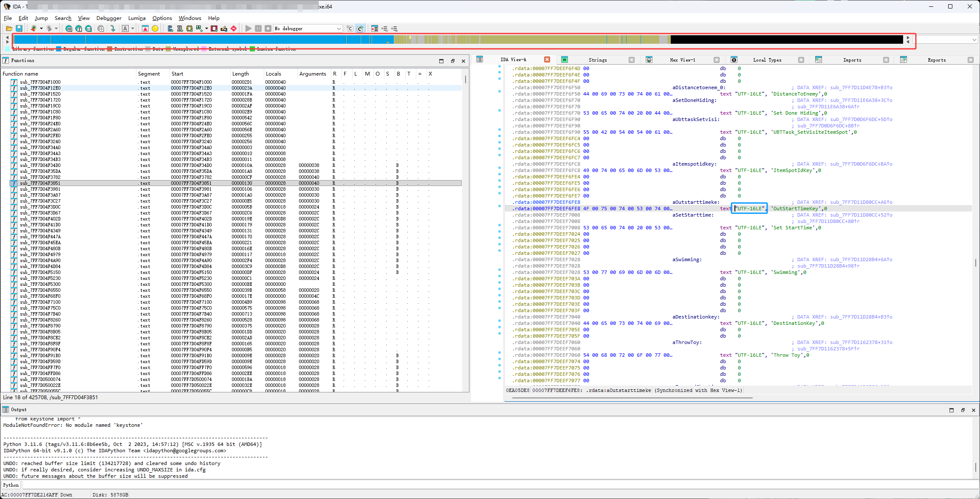Click the text search T icon
Viewport: 980px width, 499px height.
79,28
